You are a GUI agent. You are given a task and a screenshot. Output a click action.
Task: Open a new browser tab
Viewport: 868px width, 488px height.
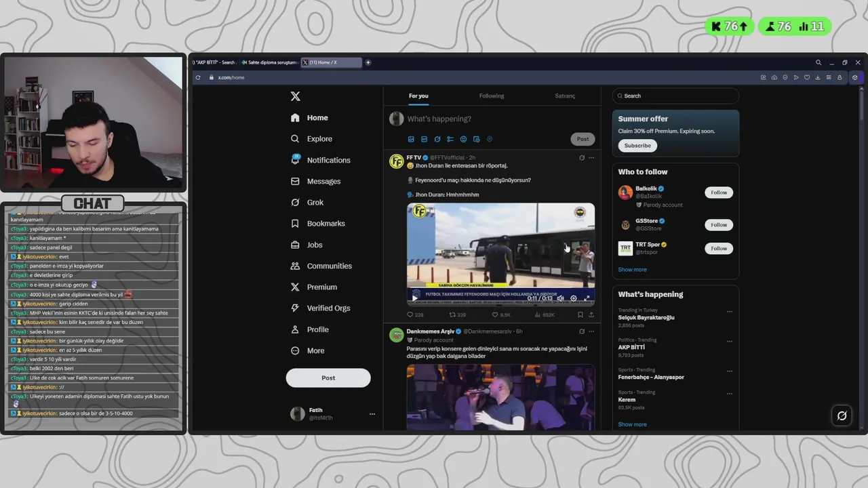point(368,62)
